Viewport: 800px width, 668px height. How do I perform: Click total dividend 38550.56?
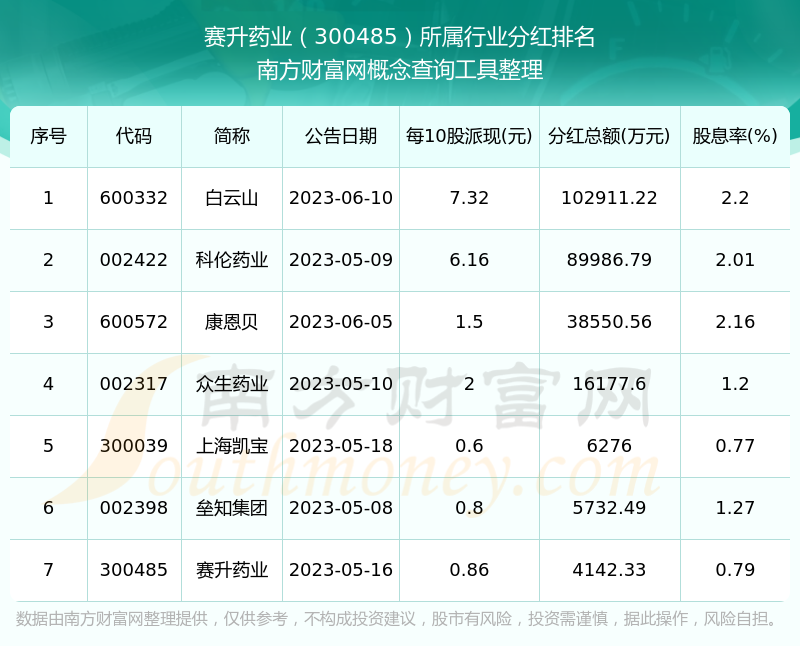(x=609, y=322)
